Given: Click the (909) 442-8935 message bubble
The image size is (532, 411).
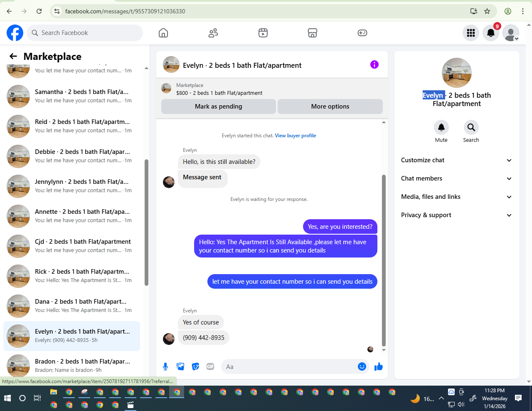Looking at the screenshot, I should [x=204, y=338].
